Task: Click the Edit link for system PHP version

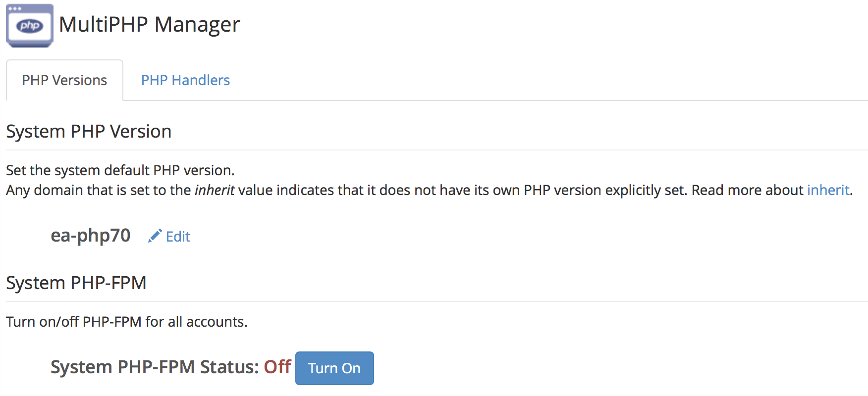Action: pyautogui.click(x=178, y=237)
